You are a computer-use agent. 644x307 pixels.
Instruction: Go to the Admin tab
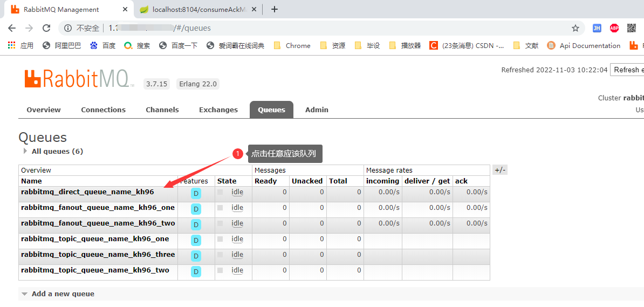tap(317, 110)
